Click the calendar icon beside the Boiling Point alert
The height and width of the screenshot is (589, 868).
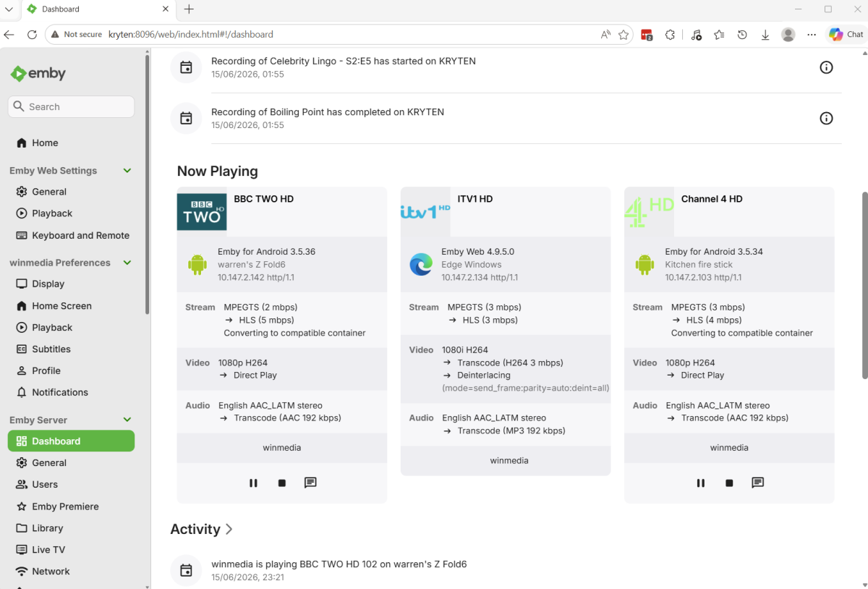[x=186, y=118]
